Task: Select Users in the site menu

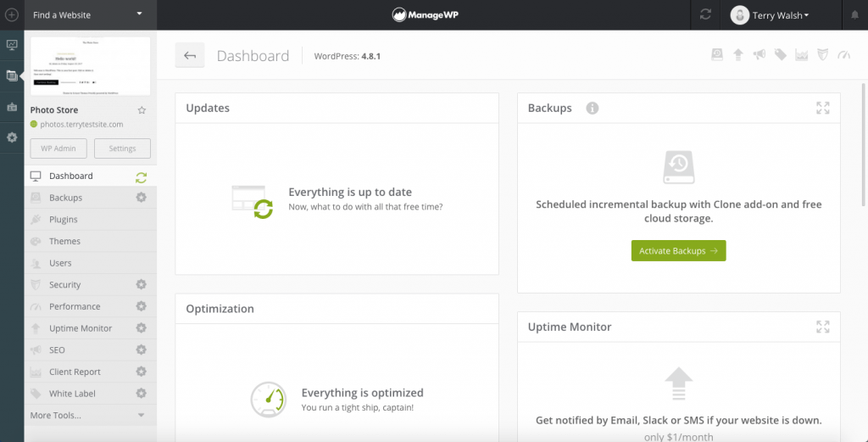Action: click(x=90, y=263)
